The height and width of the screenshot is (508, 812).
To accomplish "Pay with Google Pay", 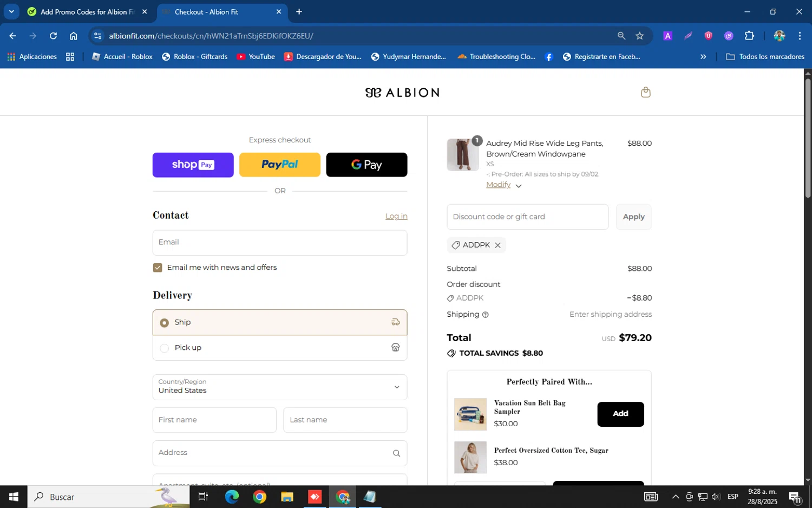I will 366,165.
